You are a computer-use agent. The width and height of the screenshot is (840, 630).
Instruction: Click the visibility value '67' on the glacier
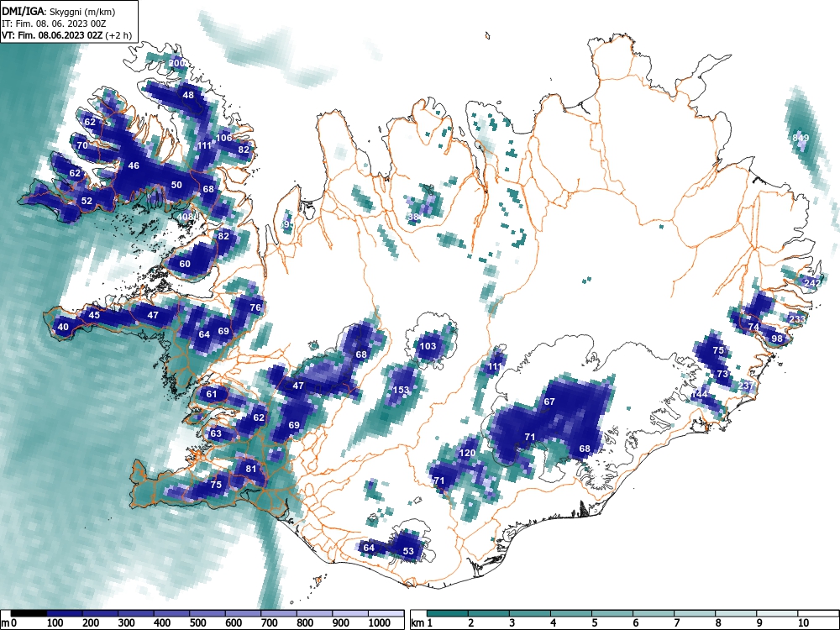(x=549, y=402)
